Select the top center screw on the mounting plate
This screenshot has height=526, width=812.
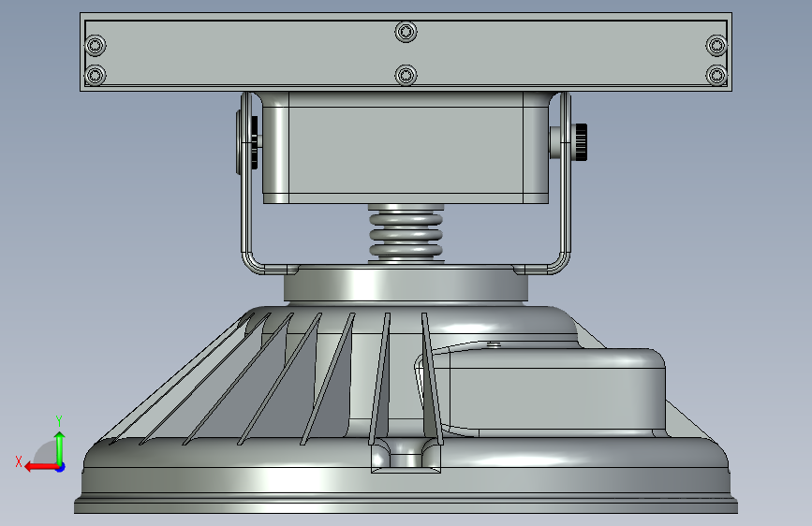point(406,32)
